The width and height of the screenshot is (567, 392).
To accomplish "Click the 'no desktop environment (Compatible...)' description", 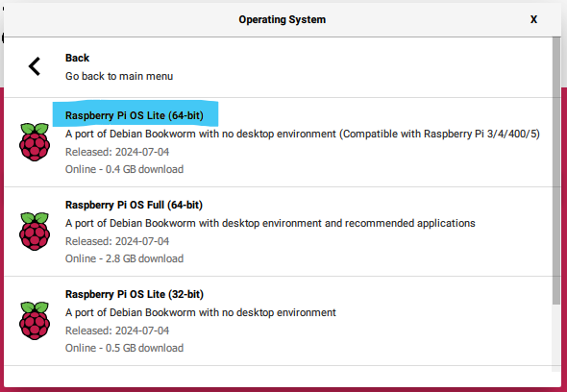I will pyautogui.click(x=303, y=134).
